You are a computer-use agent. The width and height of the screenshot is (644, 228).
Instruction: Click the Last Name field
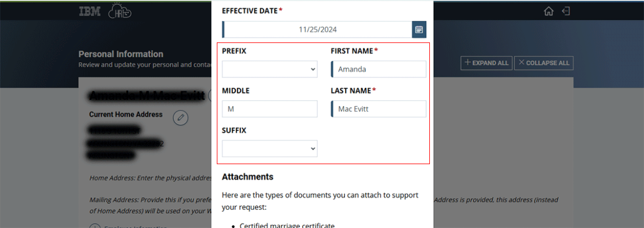[379, 109]
